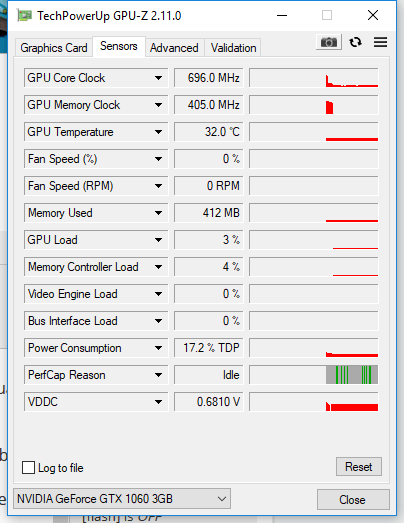Viewport: 404px width, 523px height.
Task: Expand the PerfCap Reason dropdown arrow
Action: tap(158, 375)
